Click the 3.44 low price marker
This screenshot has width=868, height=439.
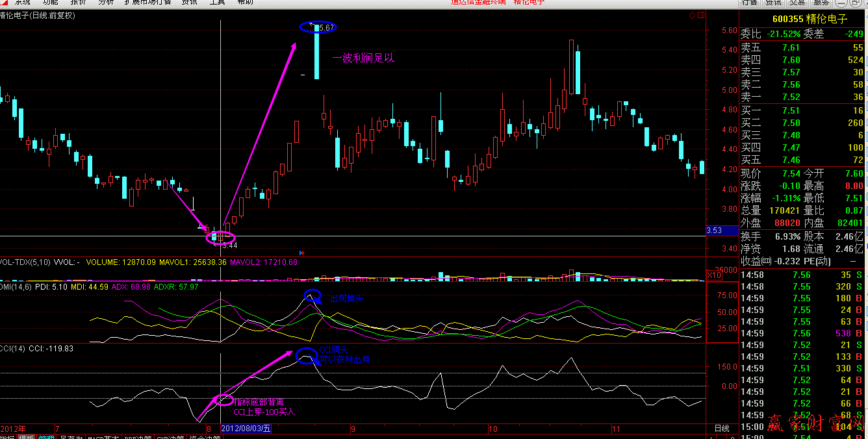(x=229, y=245)
